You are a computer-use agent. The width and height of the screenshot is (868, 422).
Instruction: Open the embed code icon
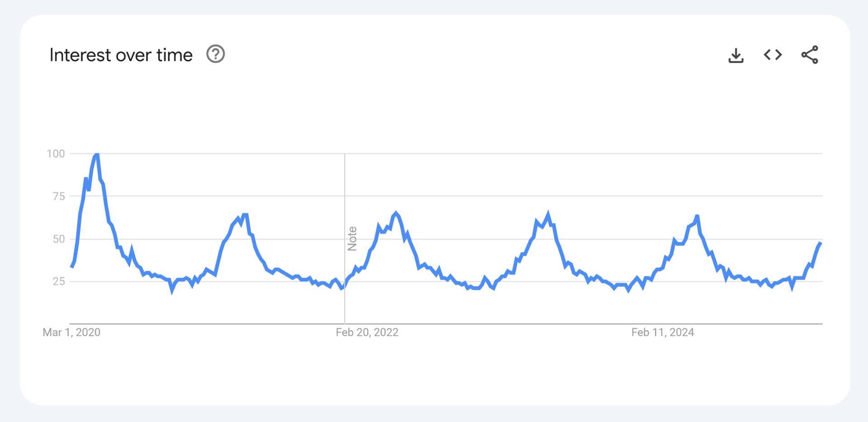(773, 55)
